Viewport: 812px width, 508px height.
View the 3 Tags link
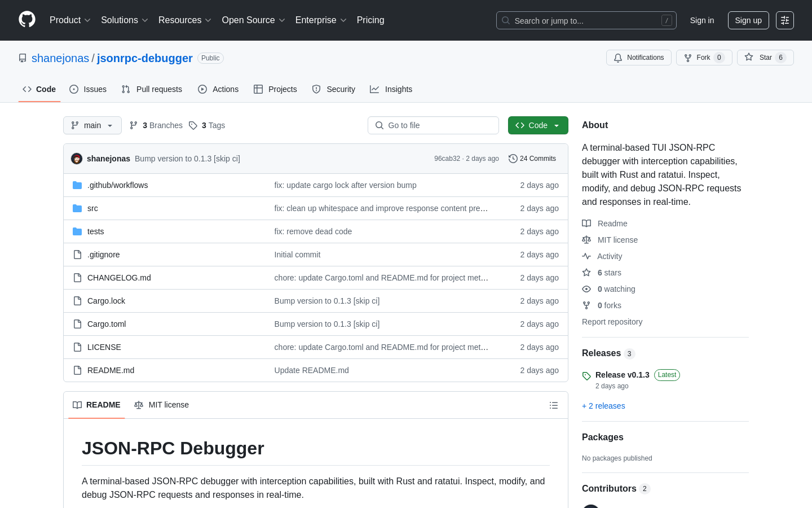pos(207,125)
